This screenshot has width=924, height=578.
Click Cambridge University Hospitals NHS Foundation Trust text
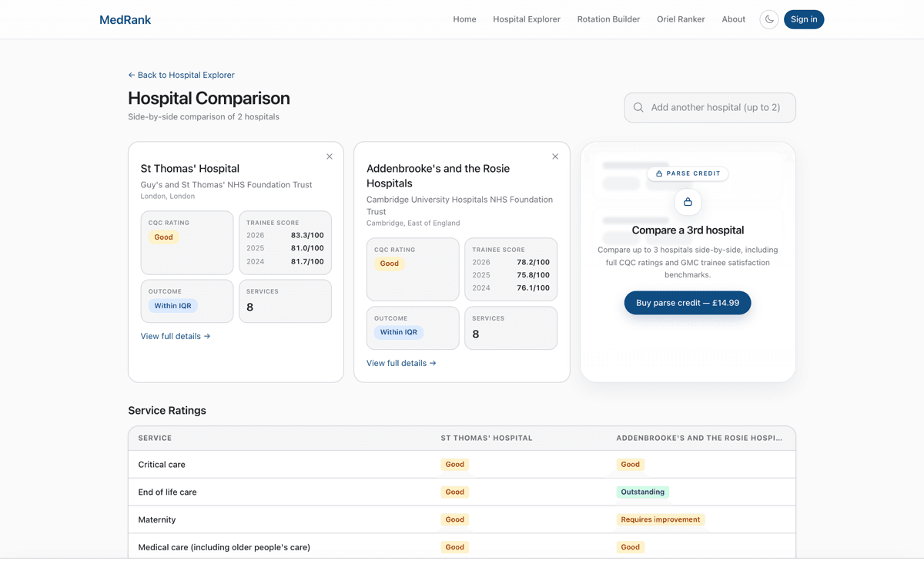tap(460, 206)
